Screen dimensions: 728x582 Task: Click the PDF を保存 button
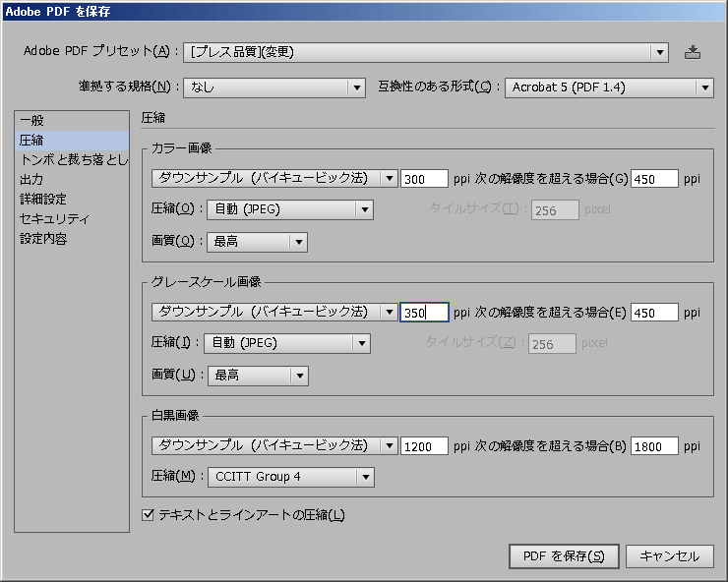pos(564,555)
